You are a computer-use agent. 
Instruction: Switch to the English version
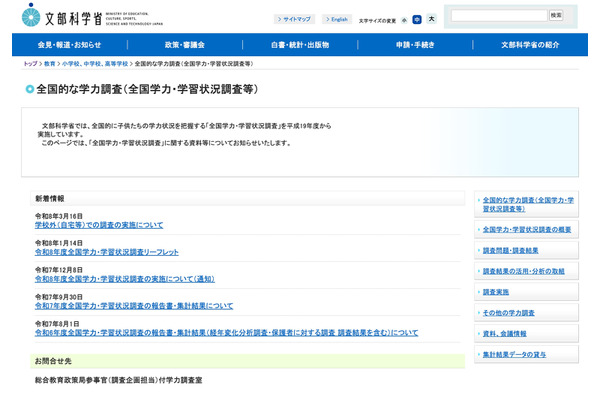pos(337,19)
